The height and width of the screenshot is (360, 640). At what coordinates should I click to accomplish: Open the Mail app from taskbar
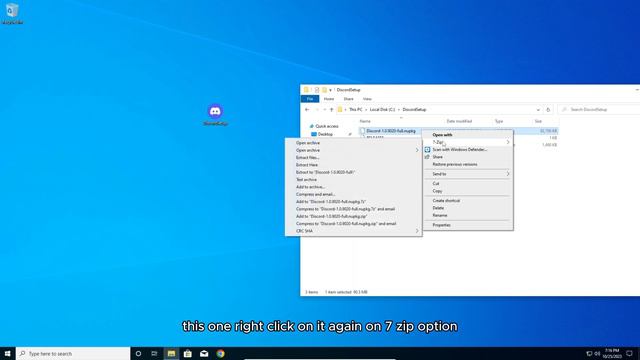point(204,353)
